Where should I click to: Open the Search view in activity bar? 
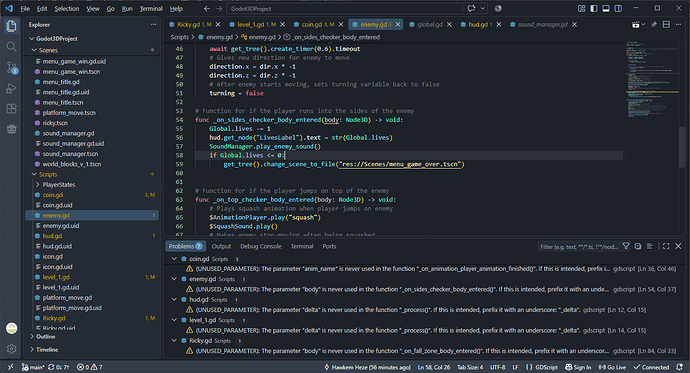[11, 47]
